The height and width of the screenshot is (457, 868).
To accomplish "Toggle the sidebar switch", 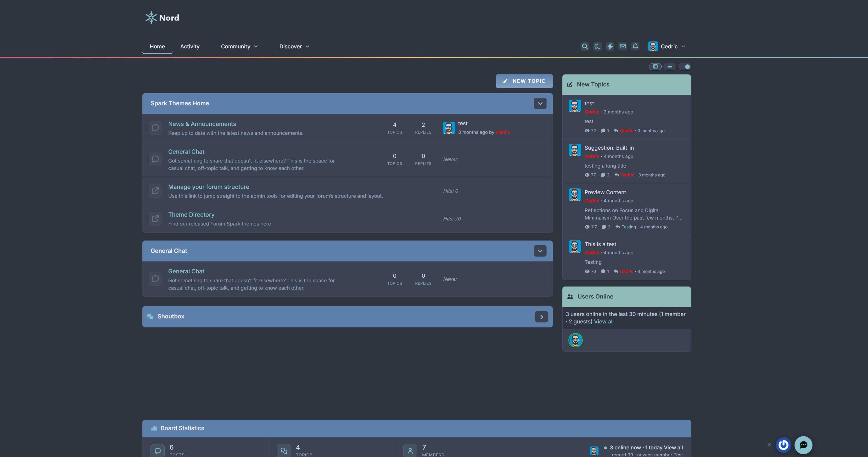I will (685, 66).
